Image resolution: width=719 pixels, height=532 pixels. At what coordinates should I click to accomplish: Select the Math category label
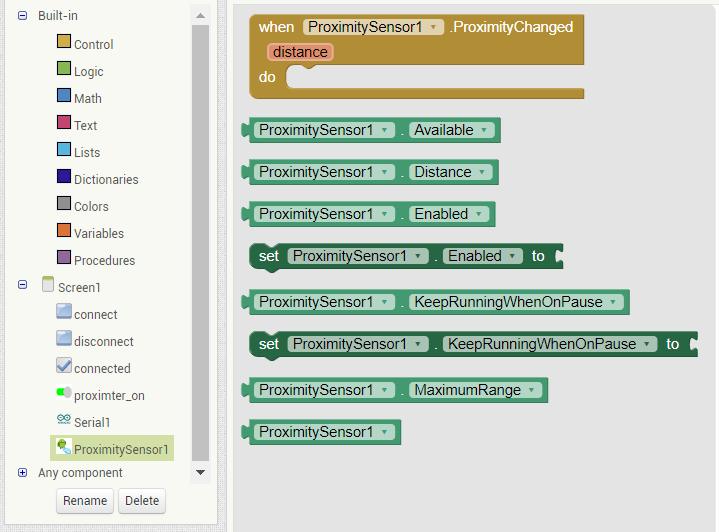click(x=88, y=99)
